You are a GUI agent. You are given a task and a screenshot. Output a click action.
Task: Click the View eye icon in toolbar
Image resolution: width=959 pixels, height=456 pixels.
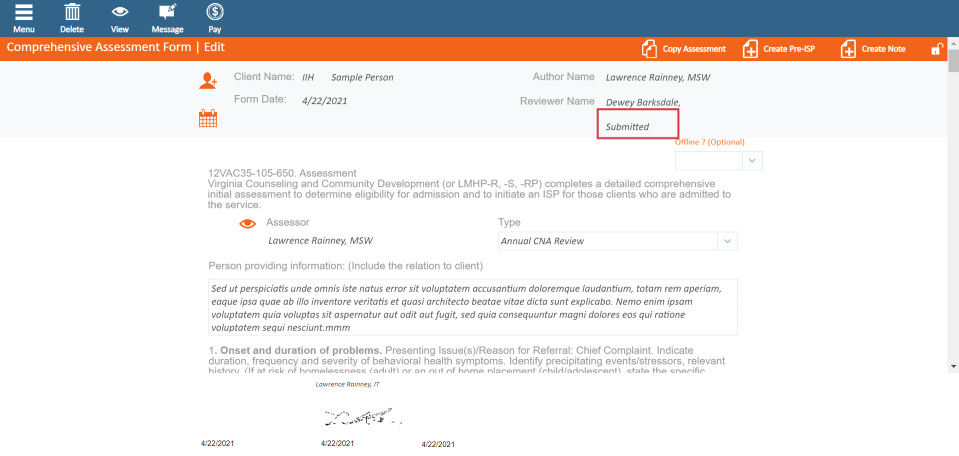point(119,13)
